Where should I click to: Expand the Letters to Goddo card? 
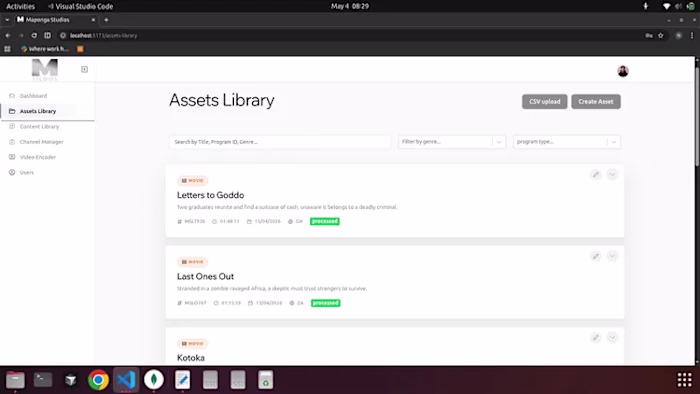[x=612, y=174]
